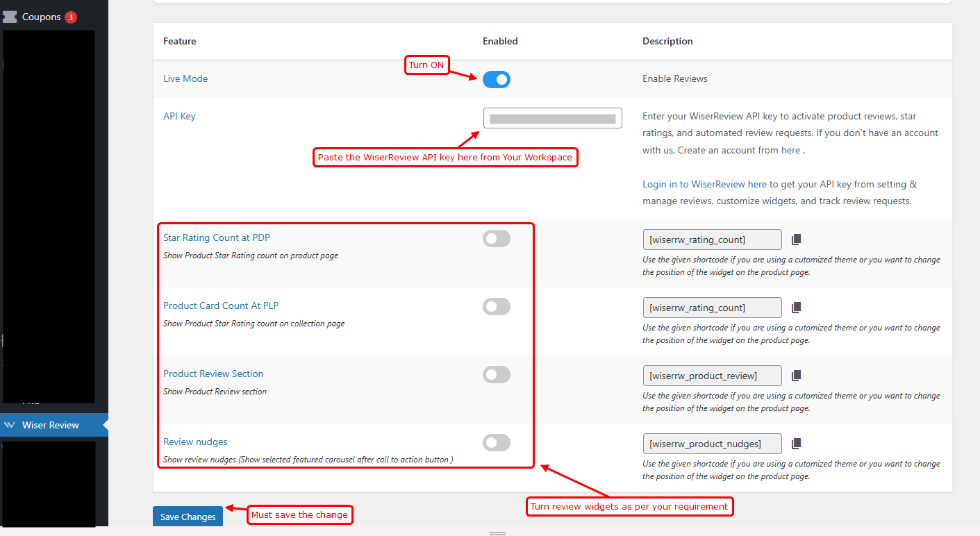Click the Enabled column header
980x536 pixels.
click(x=500, y=42)
